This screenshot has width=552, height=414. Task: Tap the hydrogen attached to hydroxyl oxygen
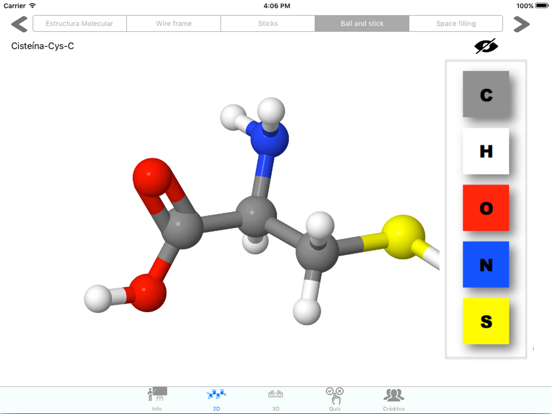(x=98, y=299)
